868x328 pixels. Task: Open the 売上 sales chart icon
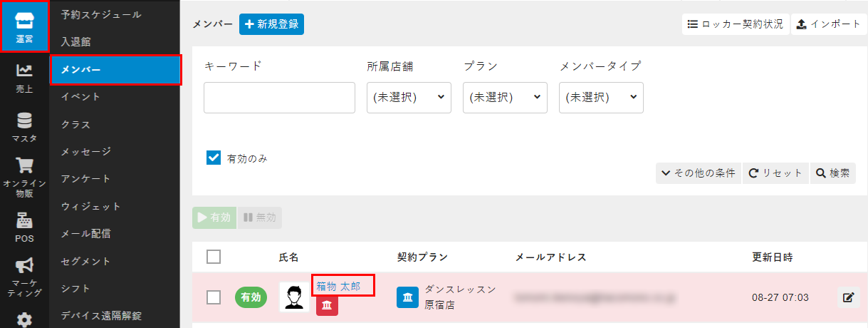coord(24,71)
